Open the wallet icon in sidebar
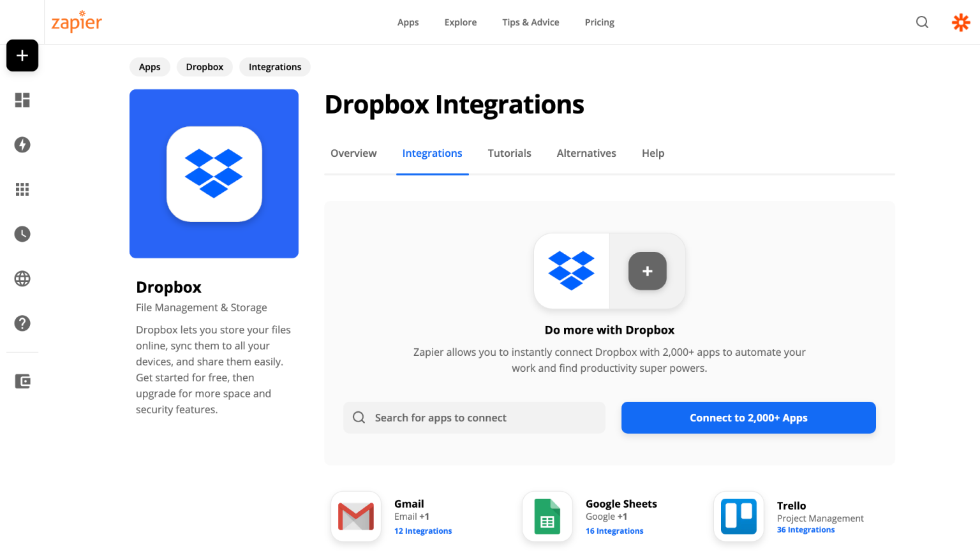This screenshot has height=551, width=980. click(22, 381)
